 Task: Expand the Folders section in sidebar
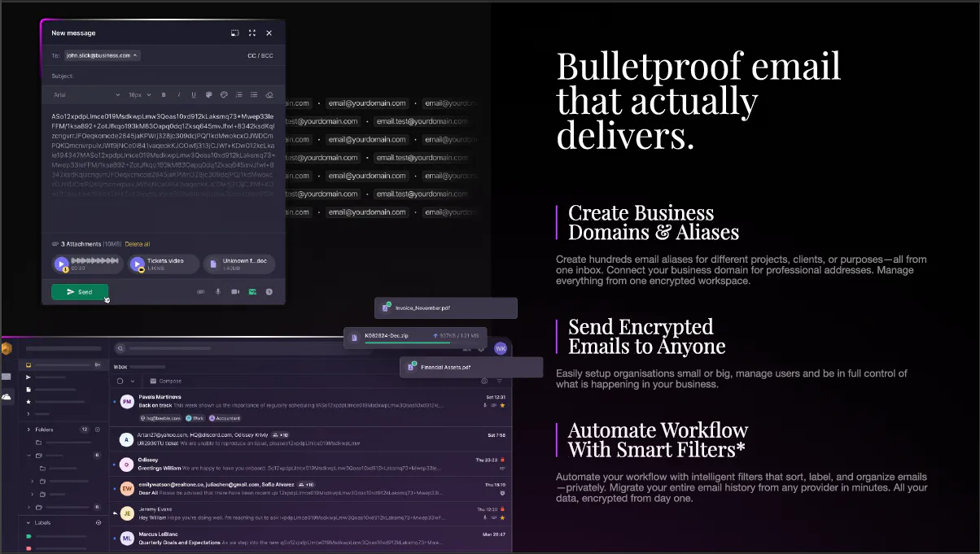pos(29,430)
